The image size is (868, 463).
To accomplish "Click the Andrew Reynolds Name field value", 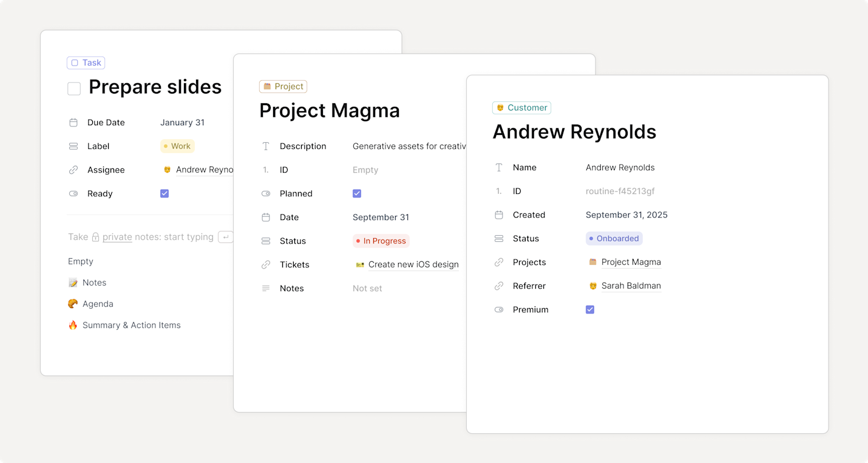I will pos(620,168).
